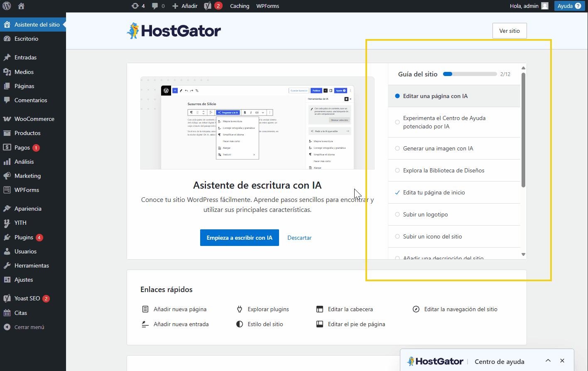Open the Hola, admin account menu
Viewport: 588px width, 371px height.
529,6
